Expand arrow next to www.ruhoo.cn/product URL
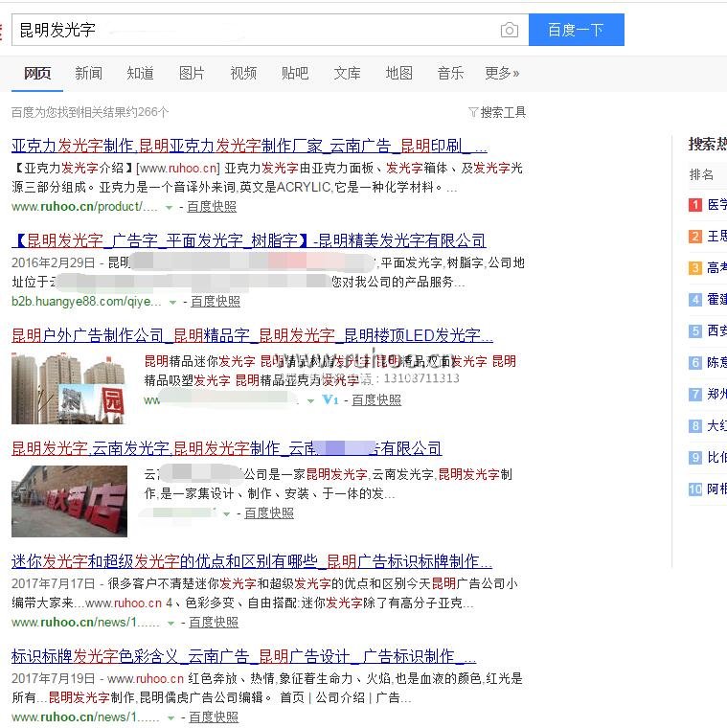Viewport: 727px width, 728px height. pyautogui.click(x=170, y=208)
